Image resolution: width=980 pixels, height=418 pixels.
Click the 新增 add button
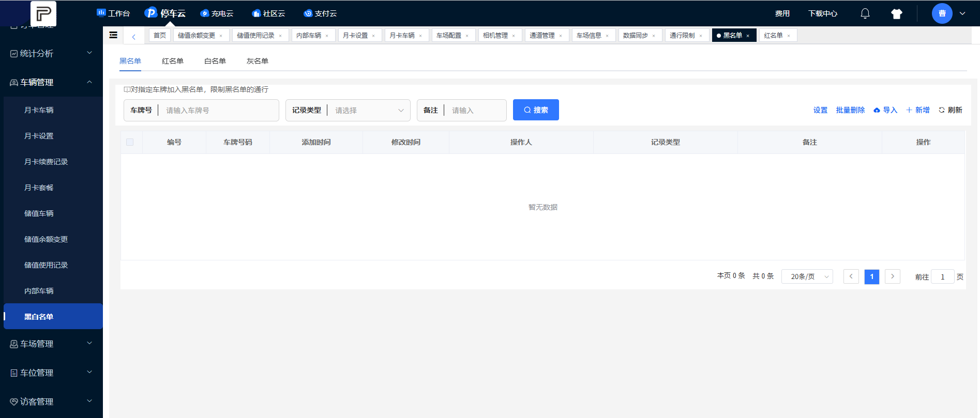pos(918,110)
